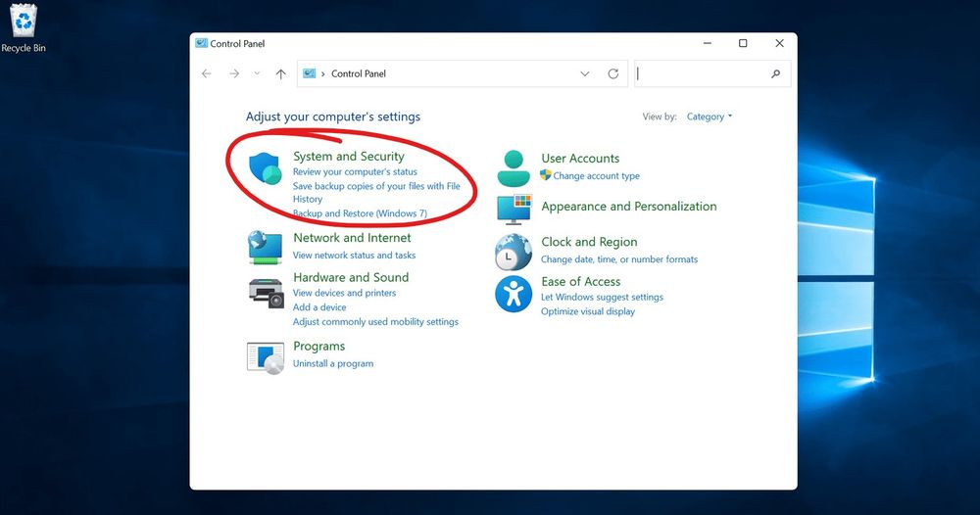Open the User Accounts person icon
This screenshot has height=515, width=980.
click(x=514, y=168)
